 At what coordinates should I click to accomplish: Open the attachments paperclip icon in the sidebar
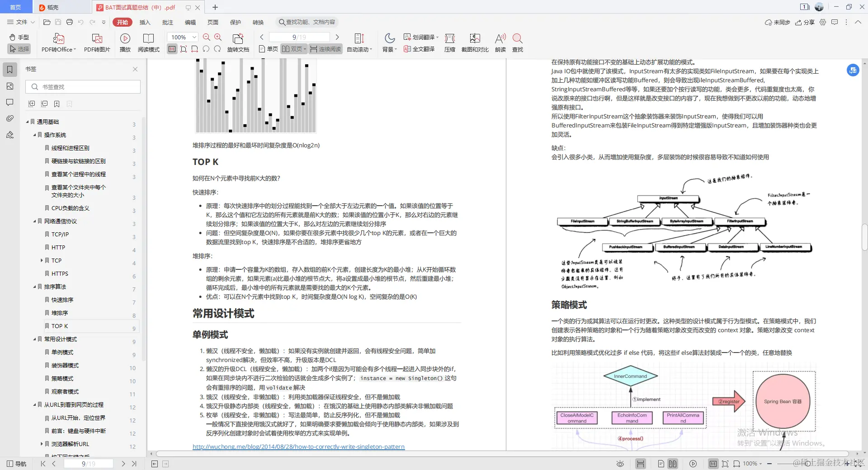[9, 118]
